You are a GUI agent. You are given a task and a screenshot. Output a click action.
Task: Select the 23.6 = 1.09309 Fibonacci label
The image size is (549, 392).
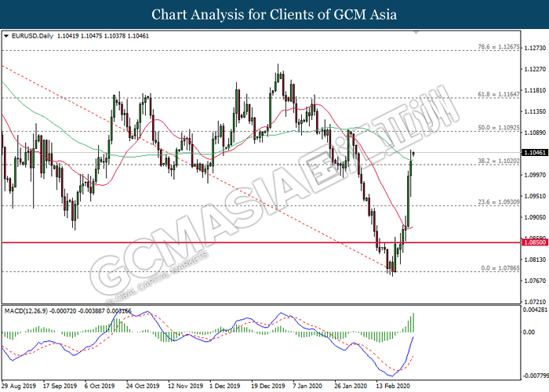coord(499,202)
